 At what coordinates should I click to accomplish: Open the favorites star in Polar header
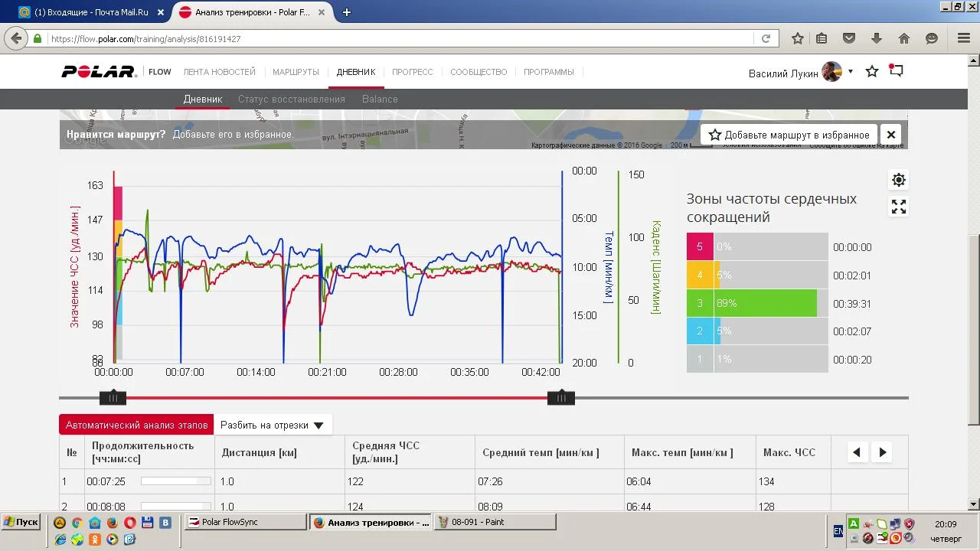coord(872,71)
